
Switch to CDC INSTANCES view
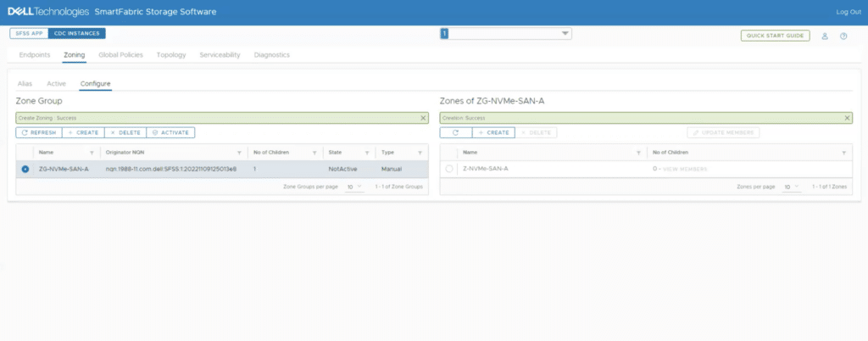[x=77, y=34]
